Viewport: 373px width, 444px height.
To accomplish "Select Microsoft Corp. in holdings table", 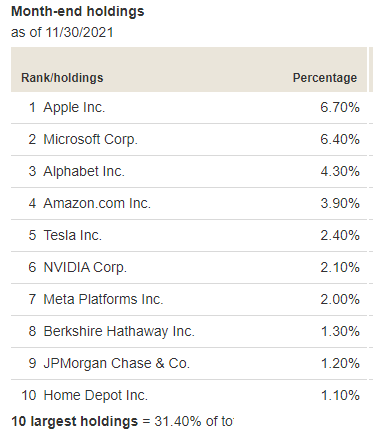I will coord(90,139).
